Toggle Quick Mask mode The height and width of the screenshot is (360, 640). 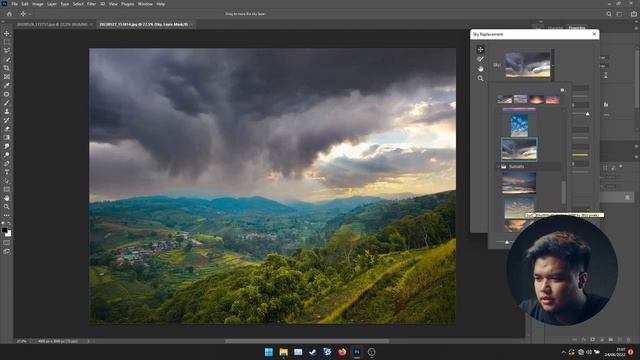pos(7,243)
